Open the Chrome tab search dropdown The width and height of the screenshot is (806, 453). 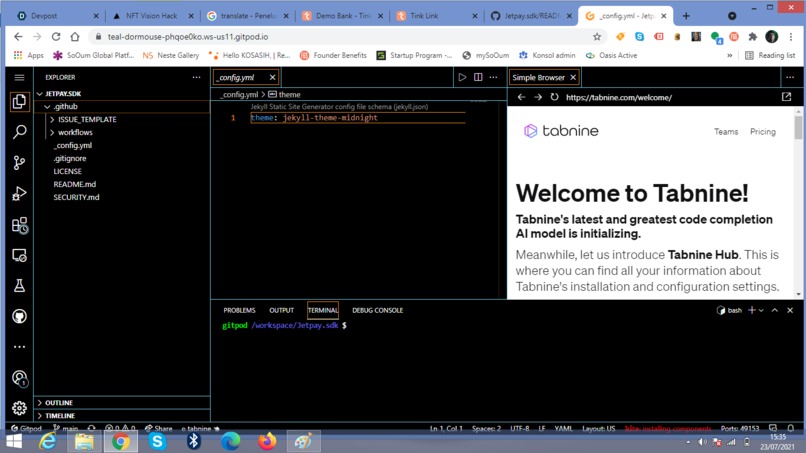[x=732, y=16]
